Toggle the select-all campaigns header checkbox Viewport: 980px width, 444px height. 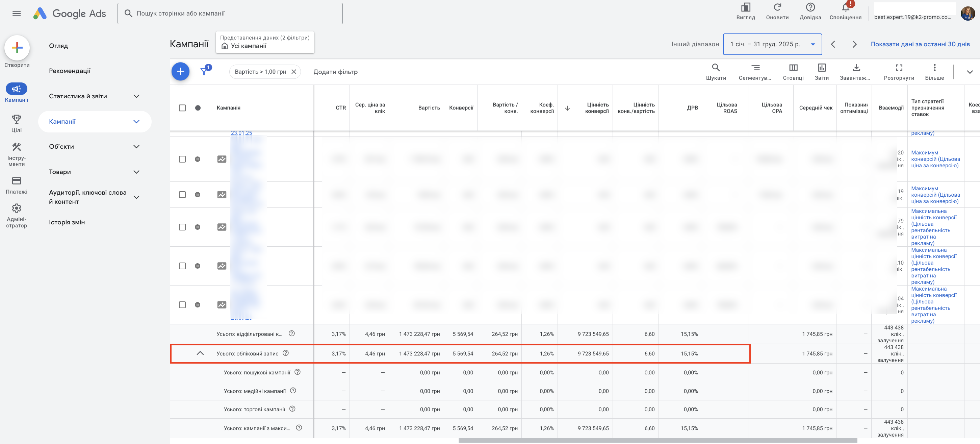click(x=182, y=108)
